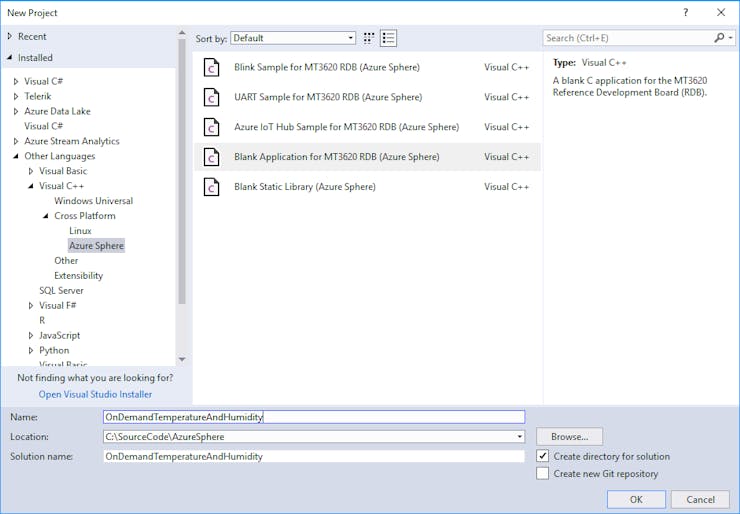Viewport: 740px width, 514px height.
Task: Select UART Sample for MT3620 RDB template
Action: (367, 97)
